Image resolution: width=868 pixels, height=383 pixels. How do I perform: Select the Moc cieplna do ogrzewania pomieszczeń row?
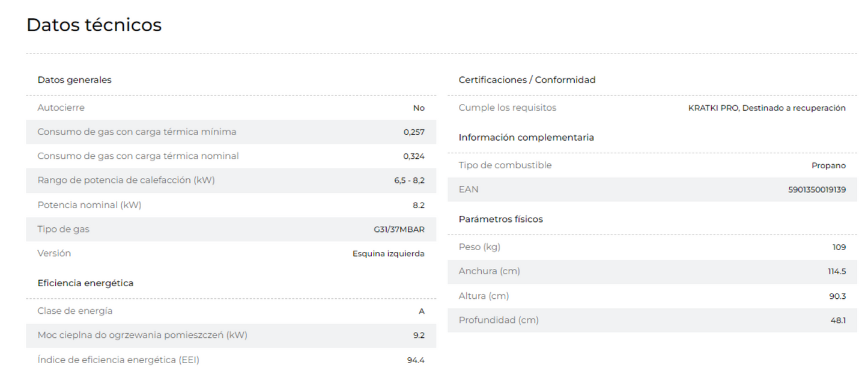[231, 336]
